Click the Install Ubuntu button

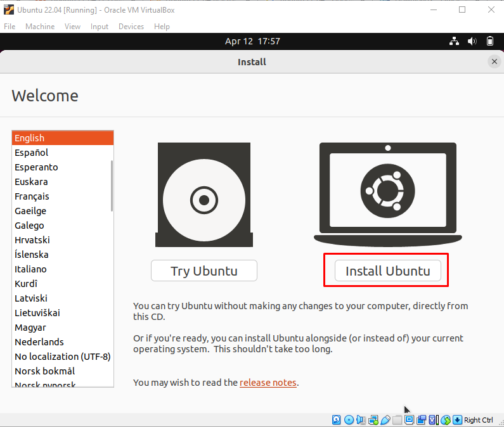click(x=387, y=271)
